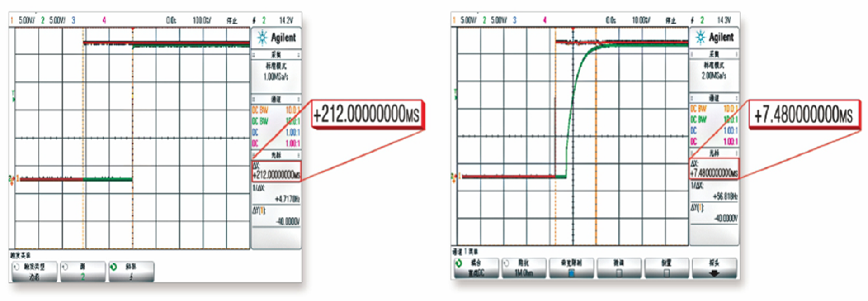
Task: Click the green rotary knob icon on Coupling softkey
Action: pos(459,263)
